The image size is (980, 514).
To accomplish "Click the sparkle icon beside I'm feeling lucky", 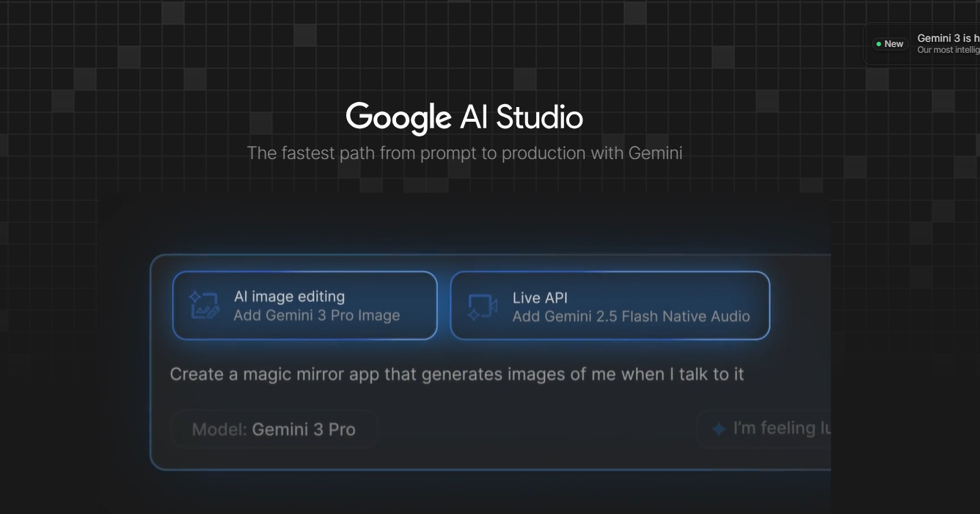I will point(720,429).
